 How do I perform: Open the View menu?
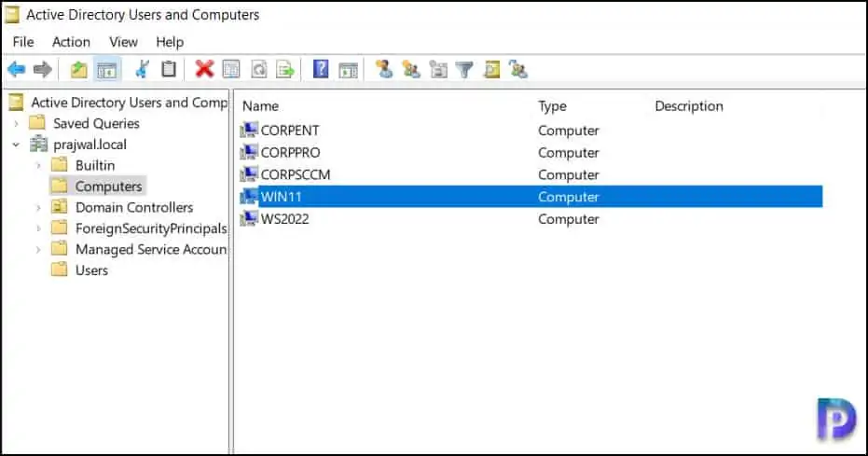pyautogui.click(x=123, y=42)
